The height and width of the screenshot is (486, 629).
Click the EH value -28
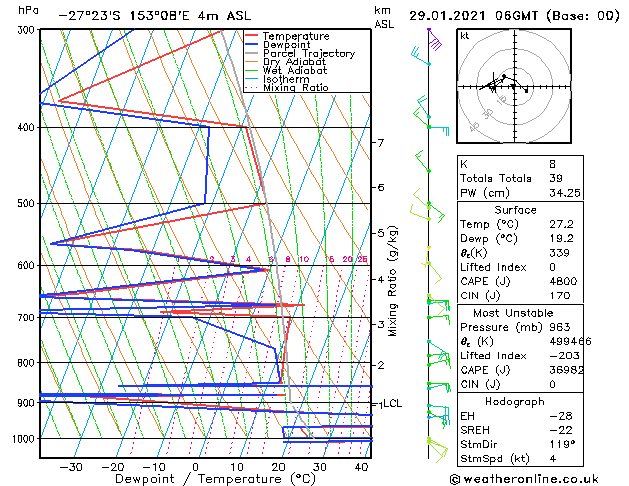click(x=561, y=416)
